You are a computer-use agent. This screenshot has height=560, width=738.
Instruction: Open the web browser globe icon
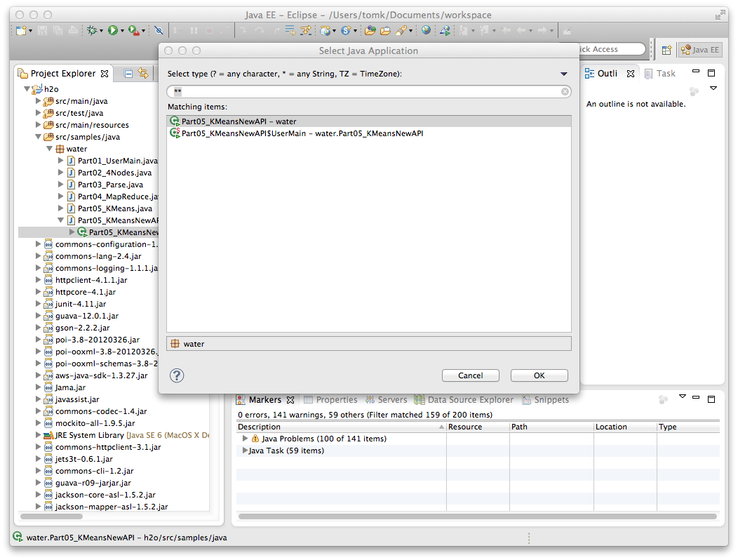(x=426, y=30)
